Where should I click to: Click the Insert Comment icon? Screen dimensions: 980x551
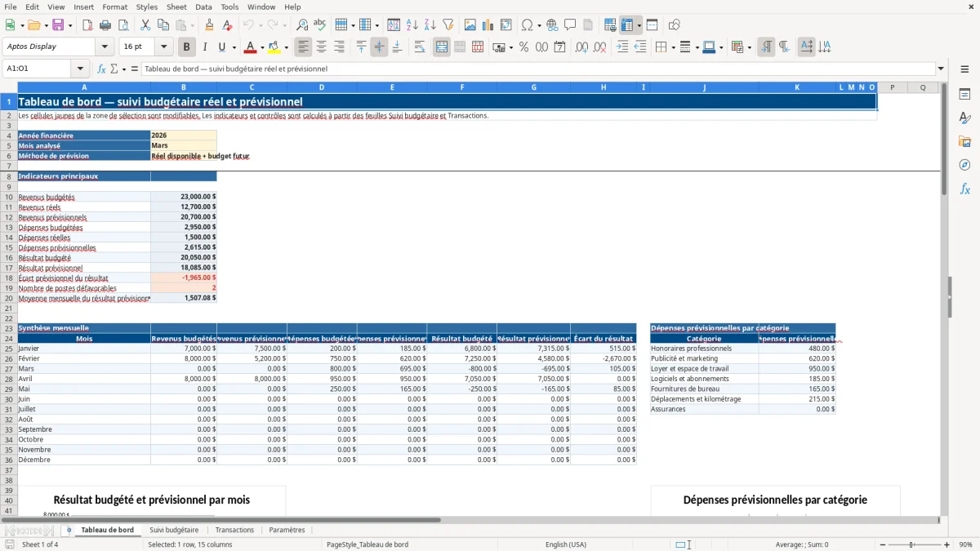[570, 25]
